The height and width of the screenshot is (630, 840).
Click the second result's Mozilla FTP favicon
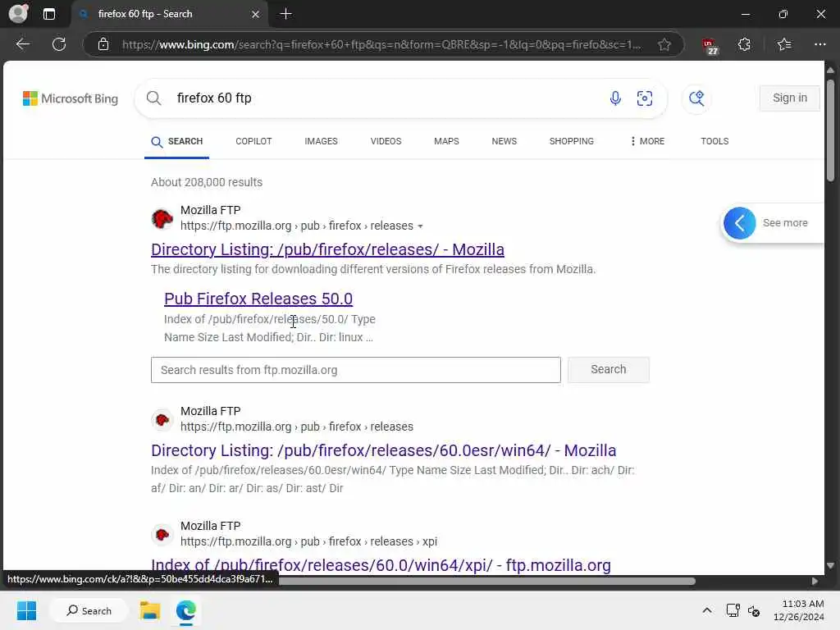click(162, 419)
